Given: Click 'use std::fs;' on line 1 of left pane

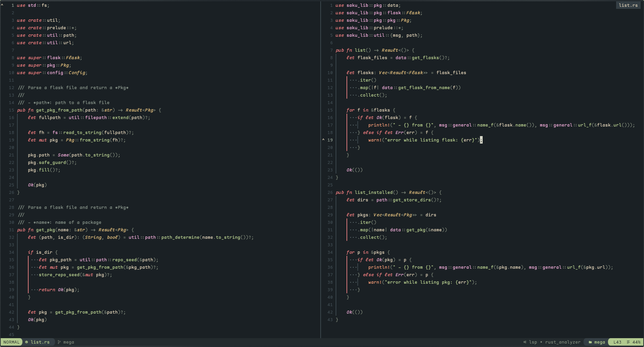Looking at the screenshot, I should point(33,5).
